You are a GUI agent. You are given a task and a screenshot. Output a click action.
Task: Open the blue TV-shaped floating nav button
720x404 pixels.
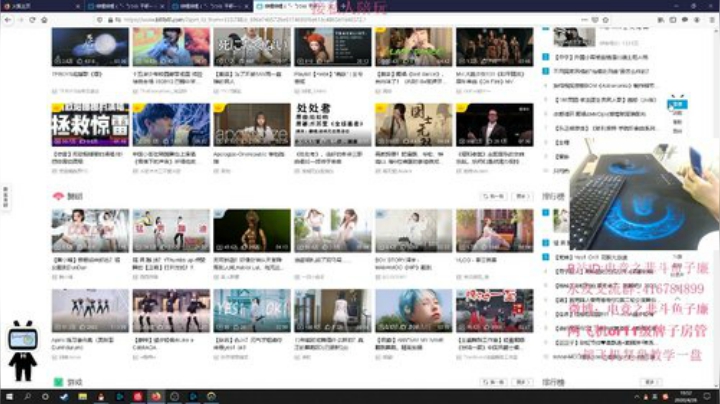[x=677, y=103]
